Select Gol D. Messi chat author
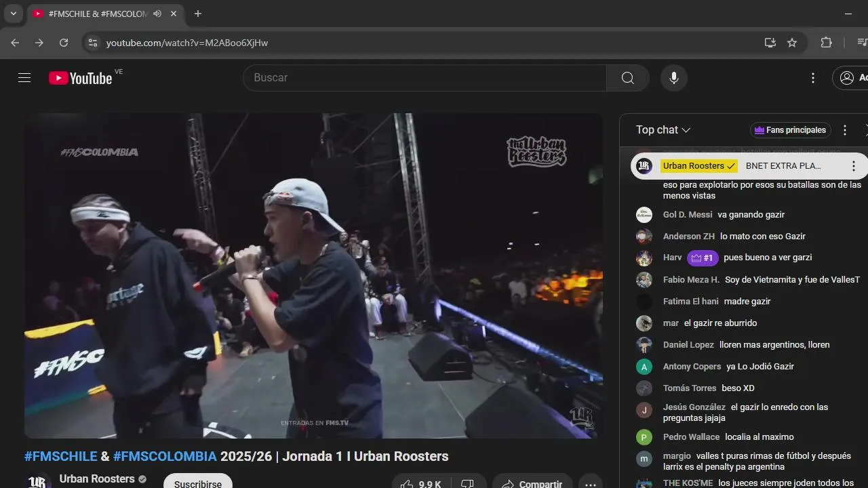This screenshot has width=868, height=488. (x=688, y=215)
